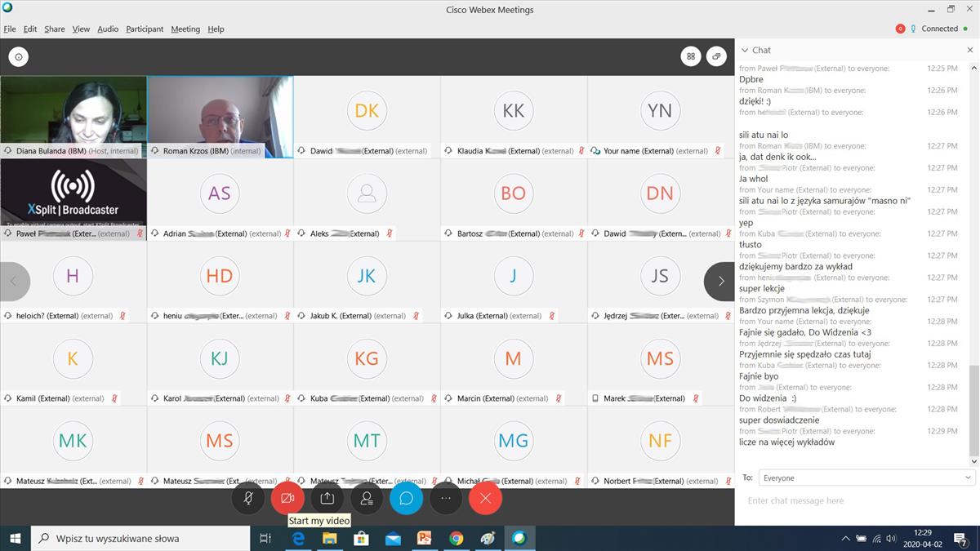This screenshot has width=980, height=551.
Task: Open the Audio menu
Action: coord(108,29)
